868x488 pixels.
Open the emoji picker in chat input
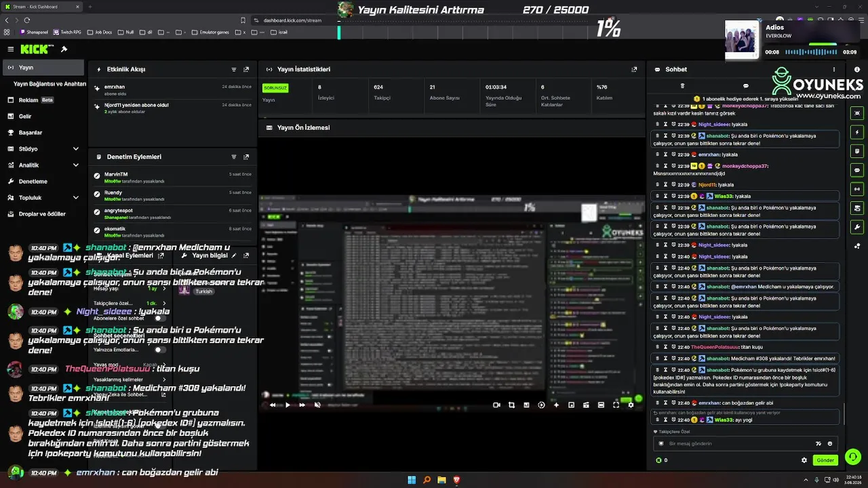(829, 443)
